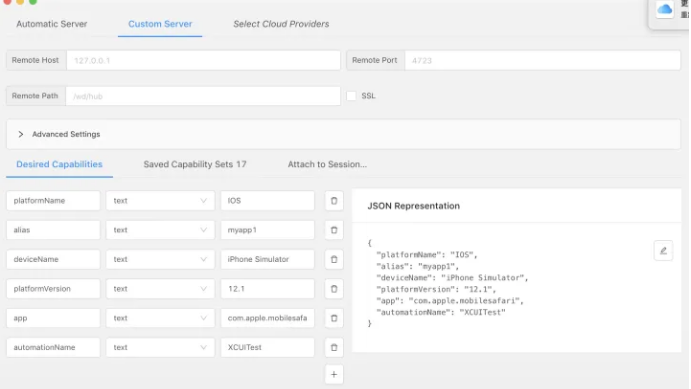Enable the SSL checkbox
Image resolution: width=691 pixels, height=389 pixels.
[351, 96]
